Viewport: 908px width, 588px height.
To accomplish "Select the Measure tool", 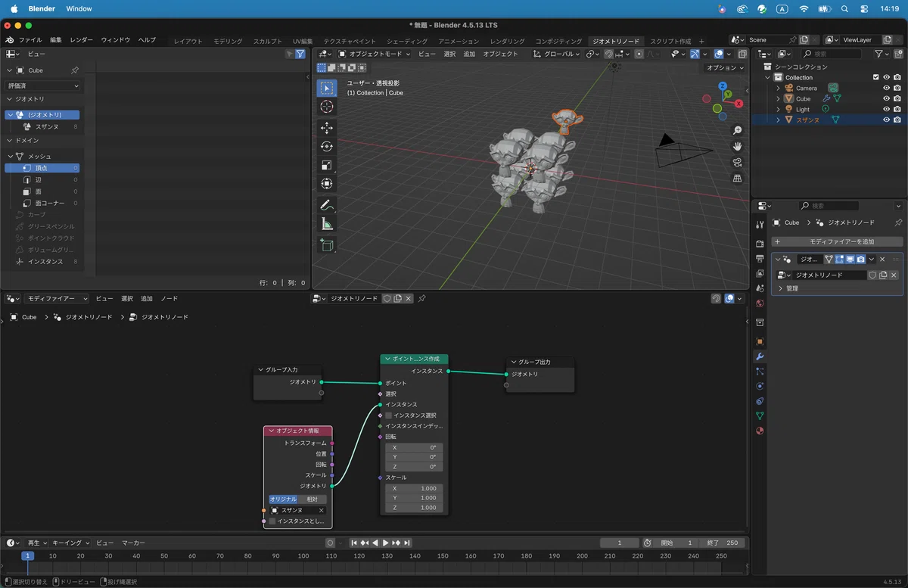I will (326, 224).
